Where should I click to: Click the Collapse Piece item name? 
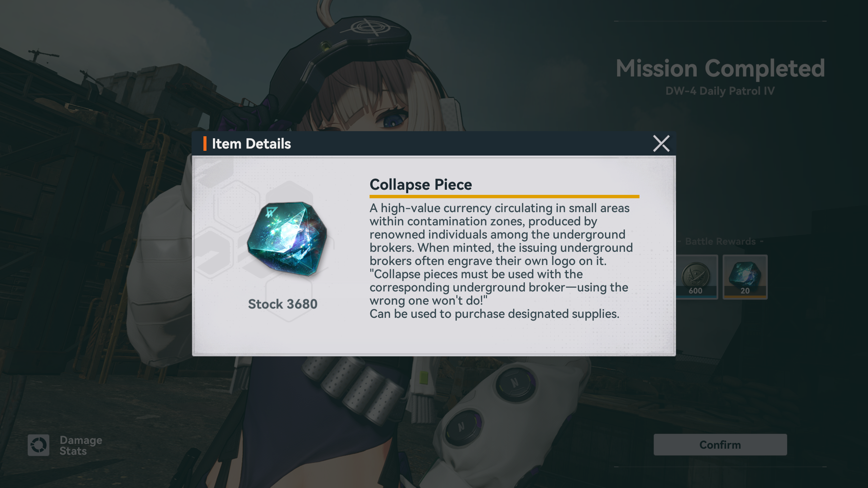421,184
